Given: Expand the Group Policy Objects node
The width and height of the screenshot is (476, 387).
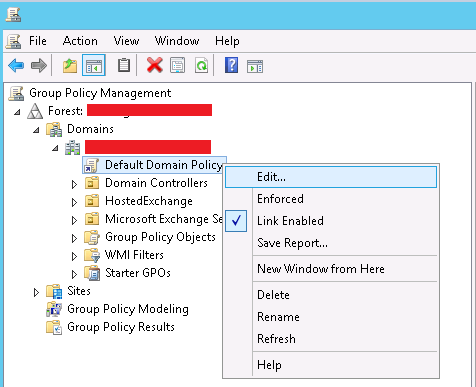Looking at the screenshot, I should click(x=74, y=238).
